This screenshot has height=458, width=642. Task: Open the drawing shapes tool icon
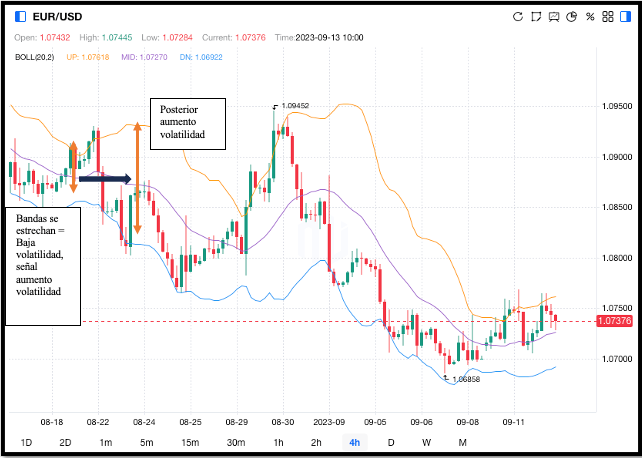[535, 16]
